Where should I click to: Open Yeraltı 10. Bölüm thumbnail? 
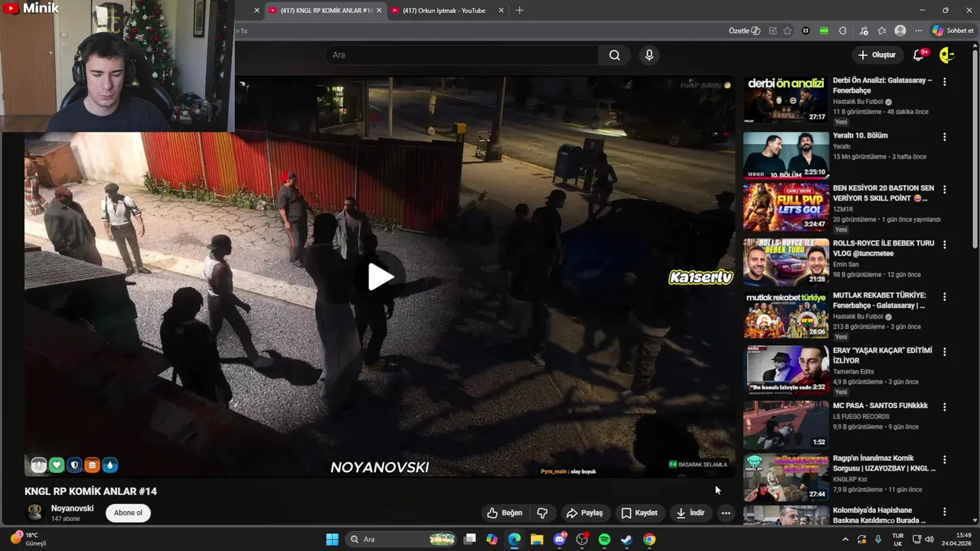pos(786,155)
